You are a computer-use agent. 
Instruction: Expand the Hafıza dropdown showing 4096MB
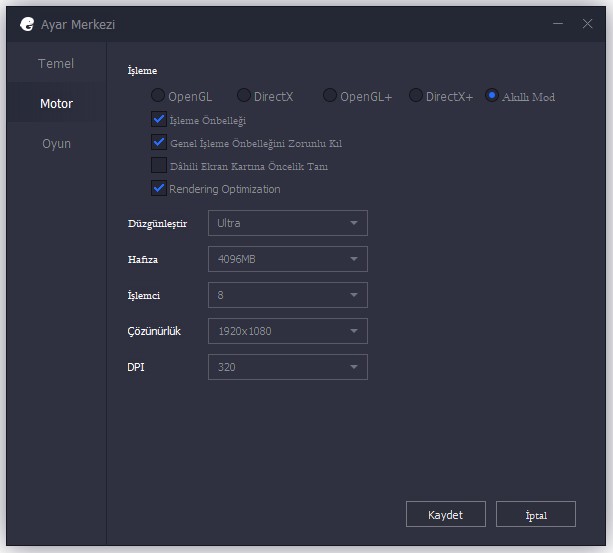[287, 259]
